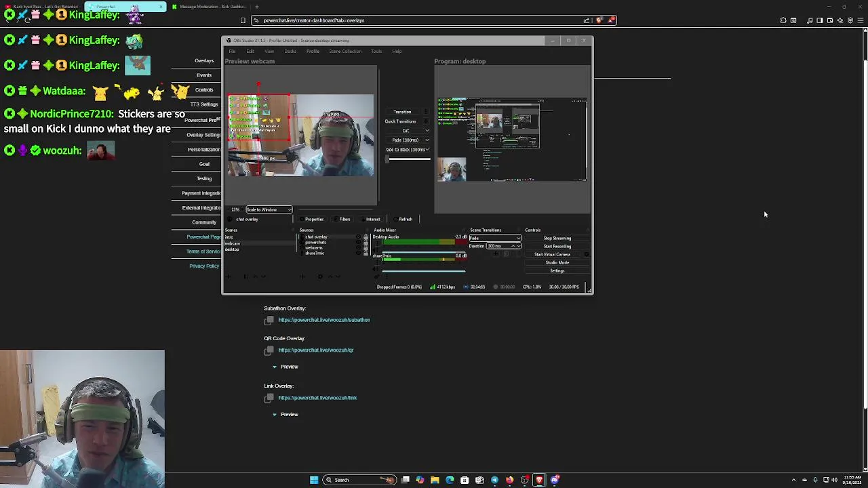Image resolution: width=868 pixels, height=488 pixels.
Task: Open the powerchat.live/woozuh/subathon link
Action: (324, 320)
